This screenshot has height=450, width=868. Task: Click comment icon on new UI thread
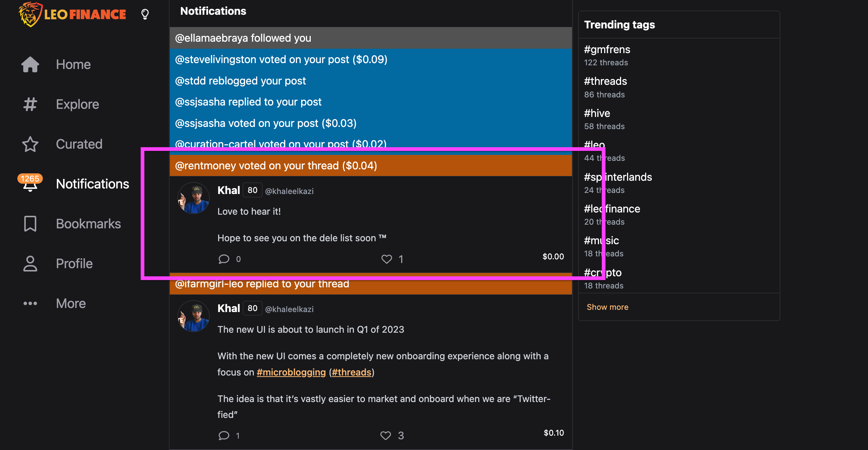[x=224, y=436]
